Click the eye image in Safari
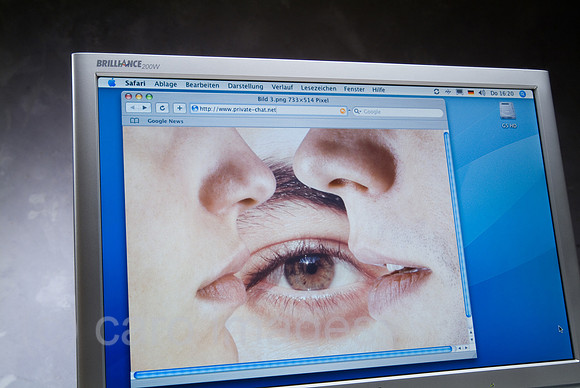This screenshot has height=388, width=580. (x=296, y=244)
